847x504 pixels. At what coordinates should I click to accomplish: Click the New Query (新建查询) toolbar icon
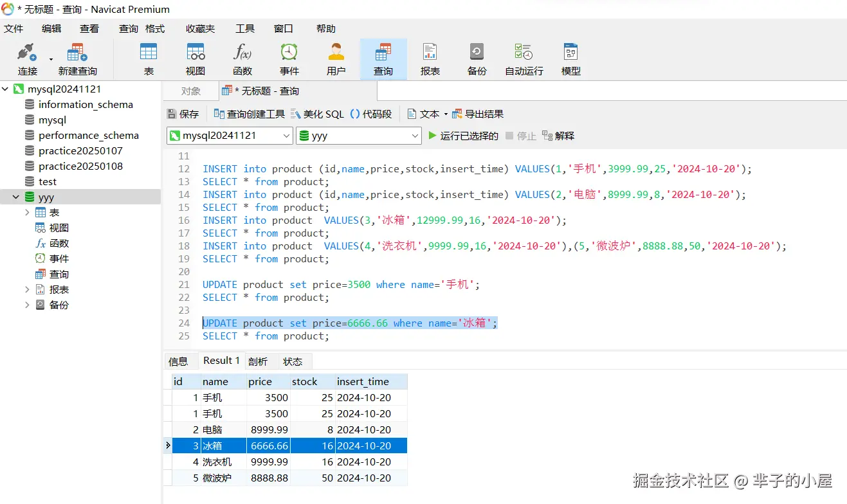point(77,59)
